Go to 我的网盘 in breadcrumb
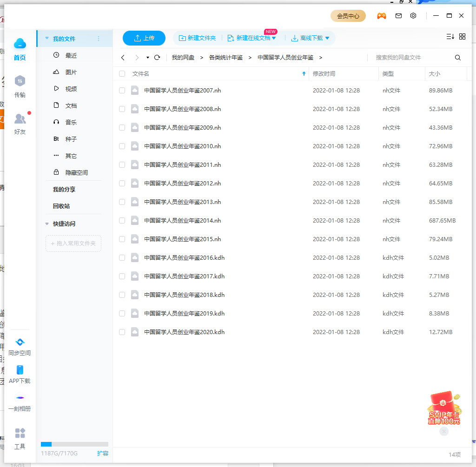 click(183, 58)
